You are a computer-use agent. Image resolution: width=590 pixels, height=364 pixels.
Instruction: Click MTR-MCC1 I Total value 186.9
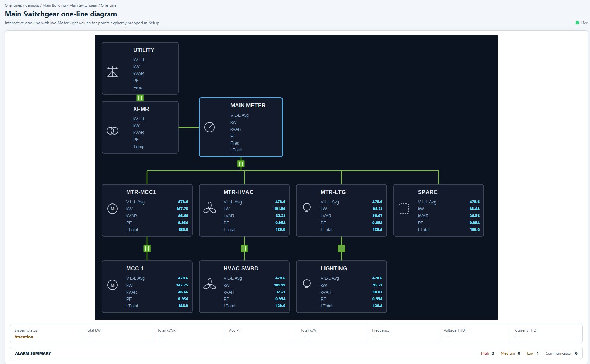[x=183, y=229]
